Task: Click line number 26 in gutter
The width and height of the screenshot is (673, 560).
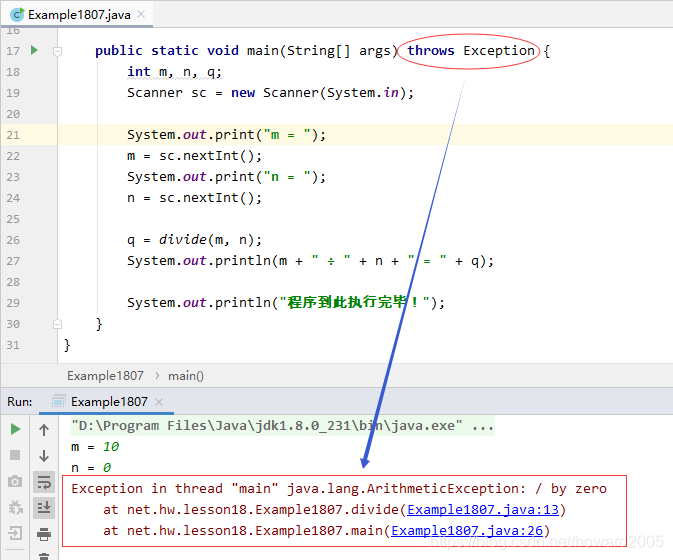Action: click(x=13, y=240)
